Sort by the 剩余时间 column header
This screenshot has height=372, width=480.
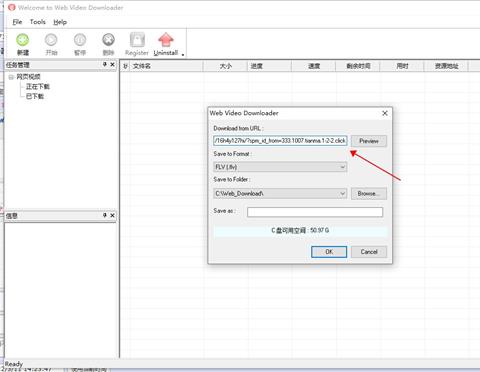358,66
